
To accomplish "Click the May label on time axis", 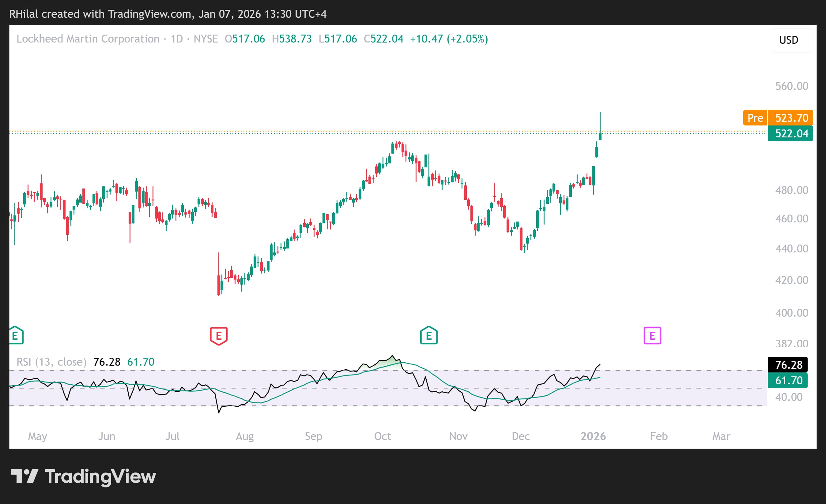I will point(38,436).
